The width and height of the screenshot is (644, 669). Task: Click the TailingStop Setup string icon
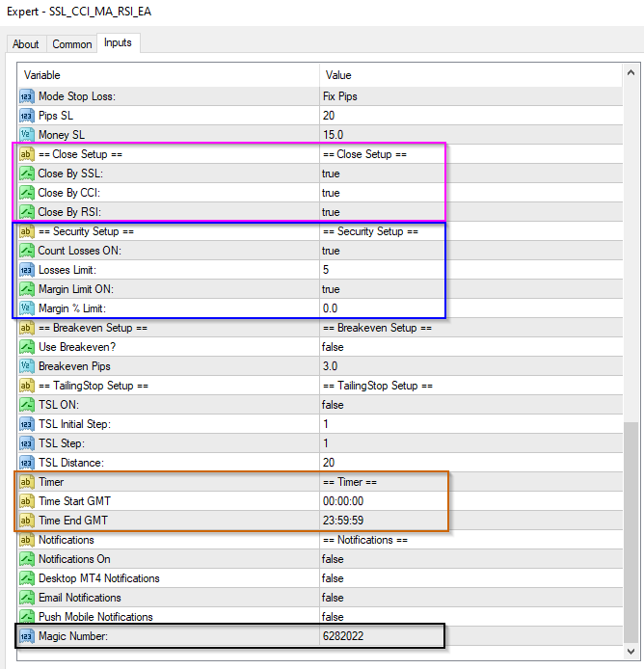pos(26,386)
